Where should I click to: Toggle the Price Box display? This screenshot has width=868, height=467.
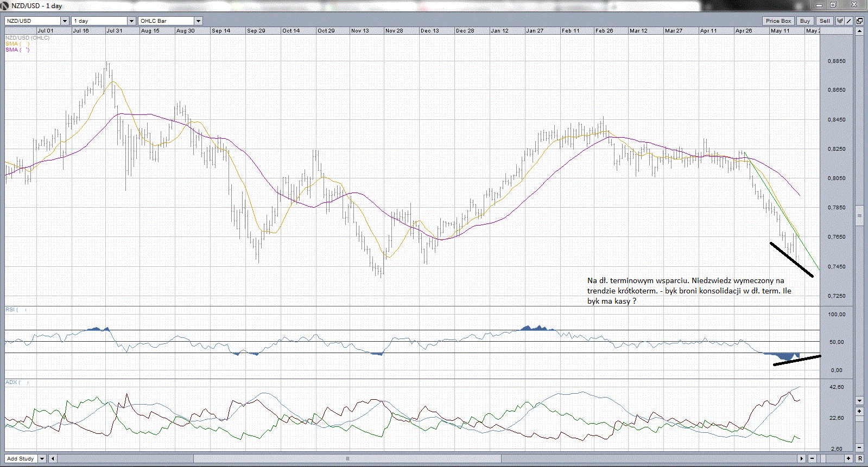778,21
